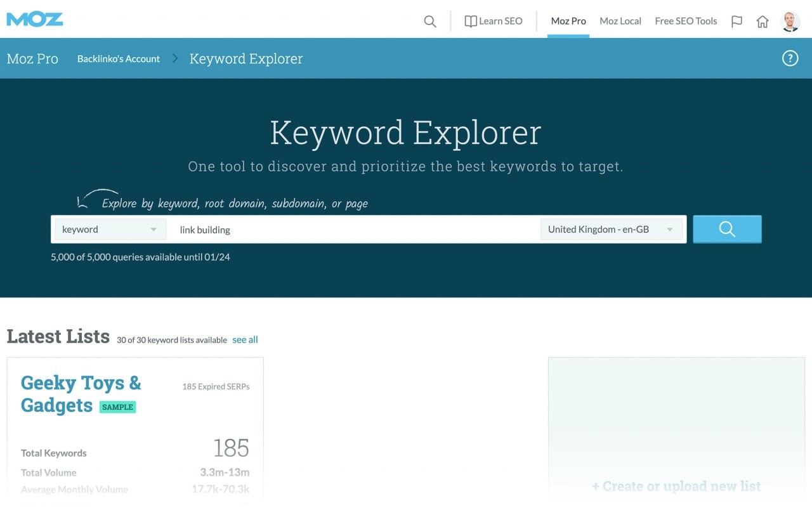Focus the link building search field
The image size is (812, 522).
click(355, 230)
